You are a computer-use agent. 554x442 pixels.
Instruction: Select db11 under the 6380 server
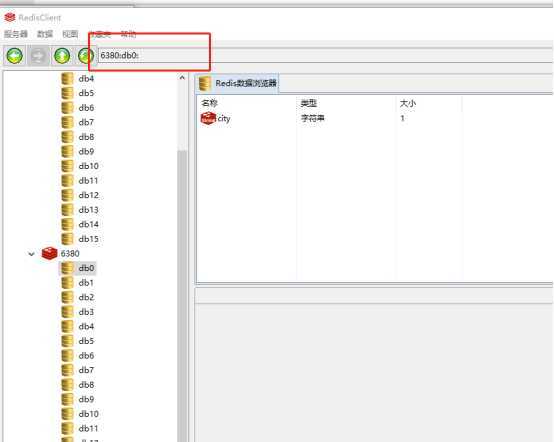(88, 429)
